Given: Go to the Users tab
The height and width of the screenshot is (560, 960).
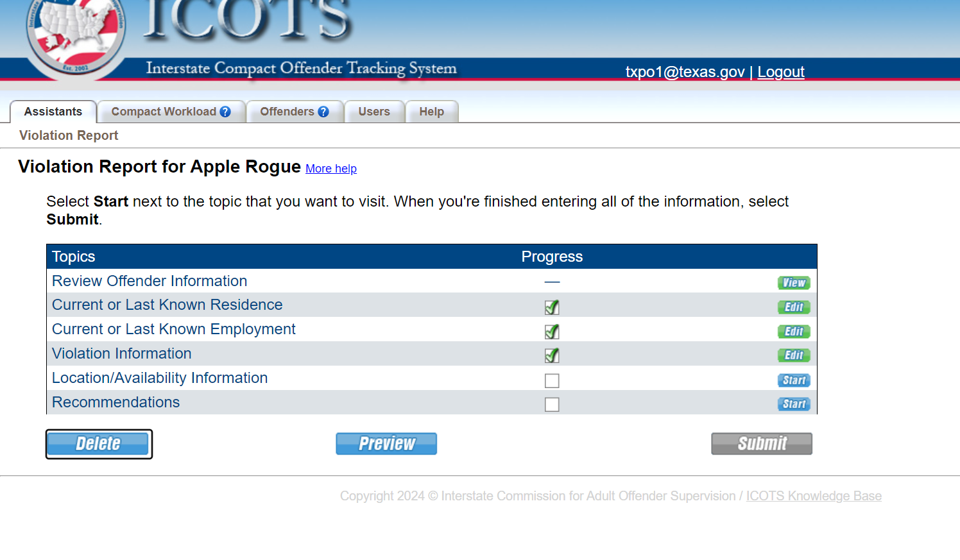Looking at the screenshot, I should 374,112.
